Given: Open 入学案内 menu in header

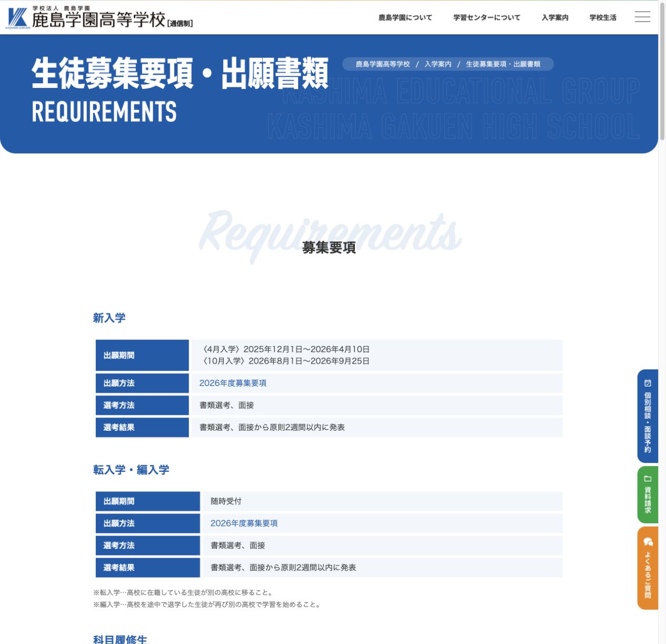Looking at the screenshot, I should pyautogui.click(x=555, y=17).
